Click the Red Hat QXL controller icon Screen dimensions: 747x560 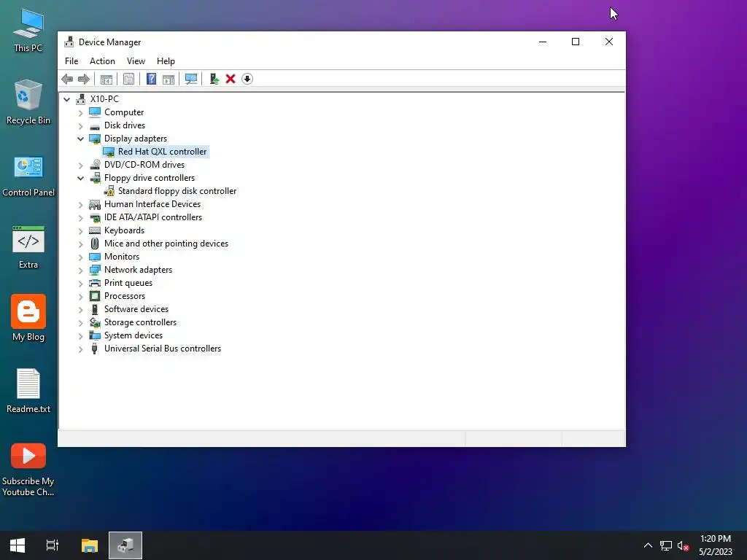tap(109, 152)
